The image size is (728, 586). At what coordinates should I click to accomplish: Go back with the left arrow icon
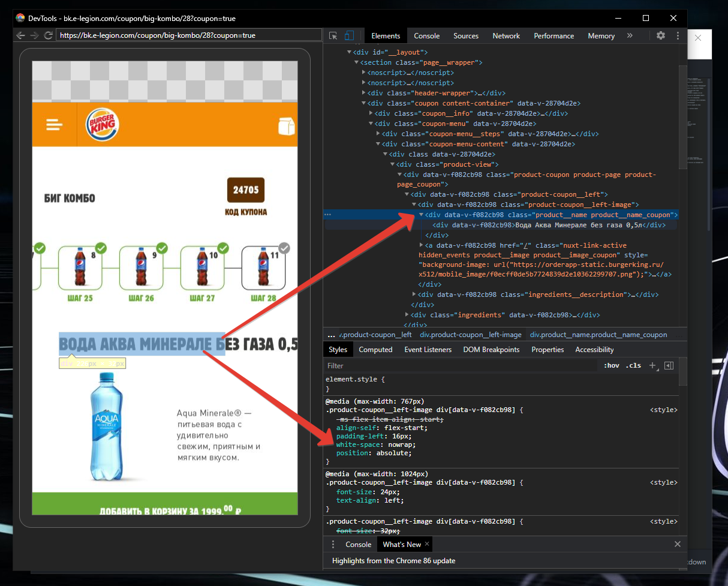(x=21, y=36)
